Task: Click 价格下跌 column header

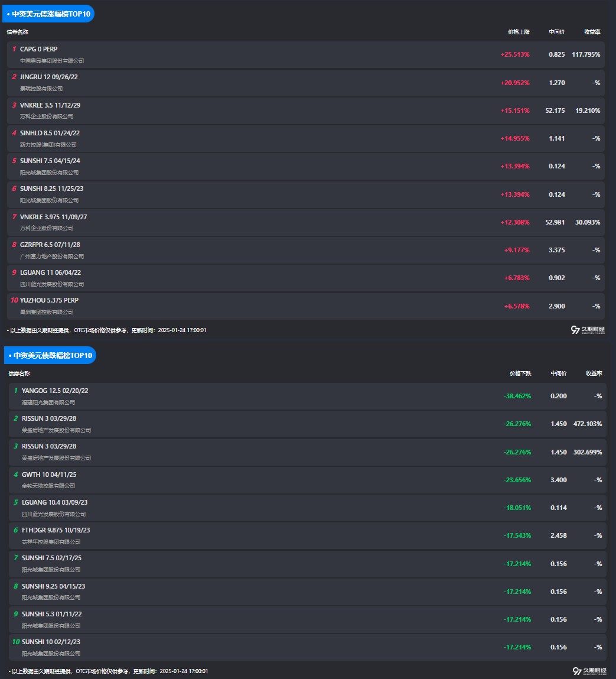Action: coord(520,373)
